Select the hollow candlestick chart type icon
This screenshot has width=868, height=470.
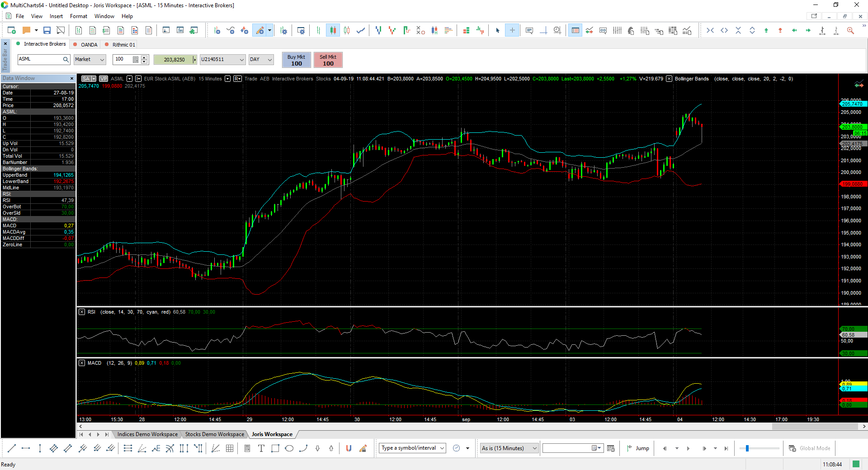point(347,30)
